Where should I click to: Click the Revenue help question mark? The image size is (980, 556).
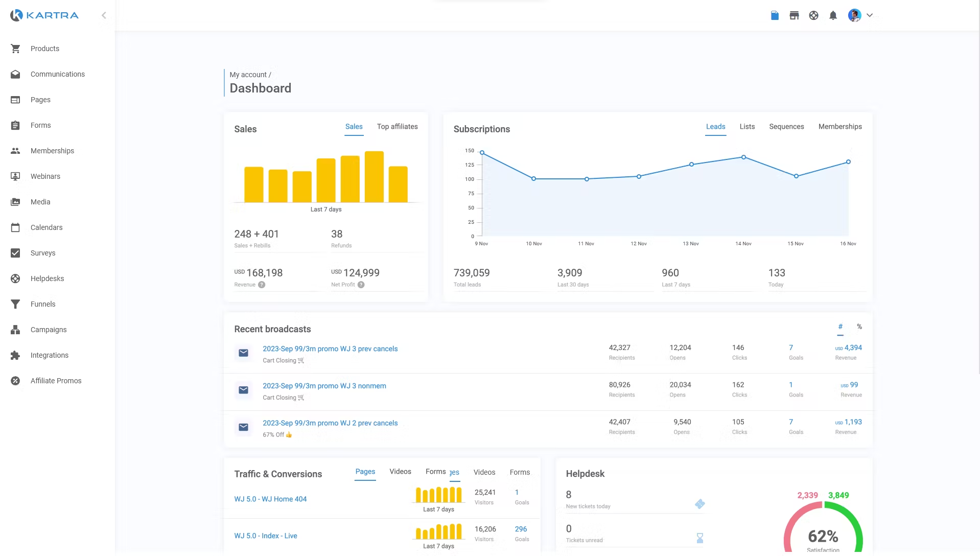click(x=262, y=285)
